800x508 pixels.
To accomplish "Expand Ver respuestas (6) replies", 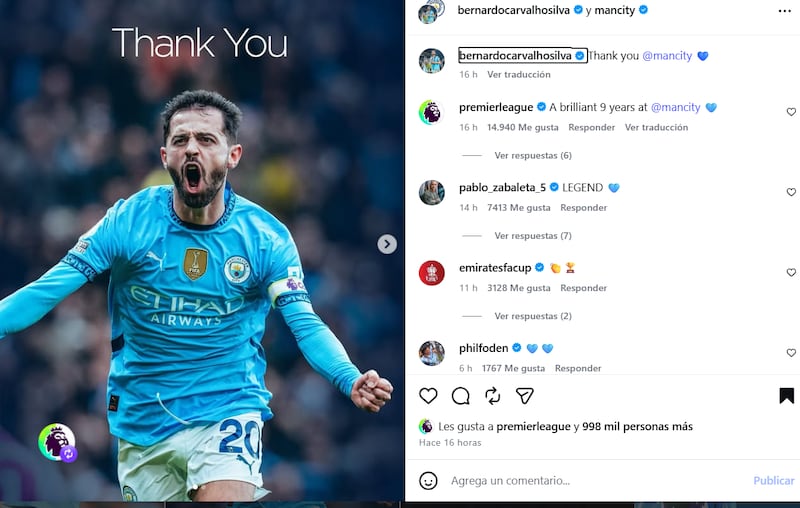I will pos(533,156).
